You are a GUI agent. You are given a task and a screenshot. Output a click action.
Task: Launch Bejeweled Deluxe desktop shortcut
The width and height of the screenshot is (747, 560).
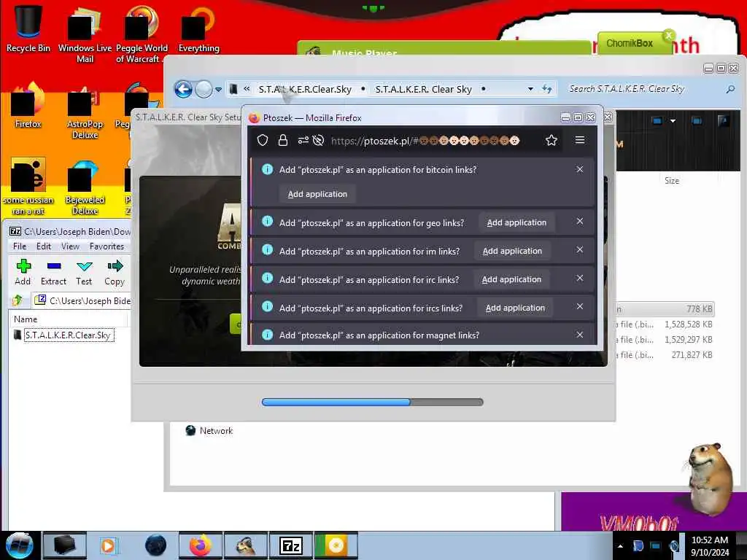point(85,187)
